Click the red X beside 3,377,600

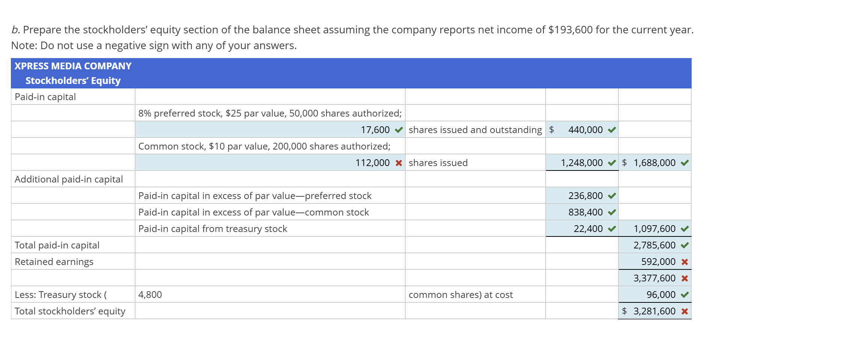tap(685, 278)
